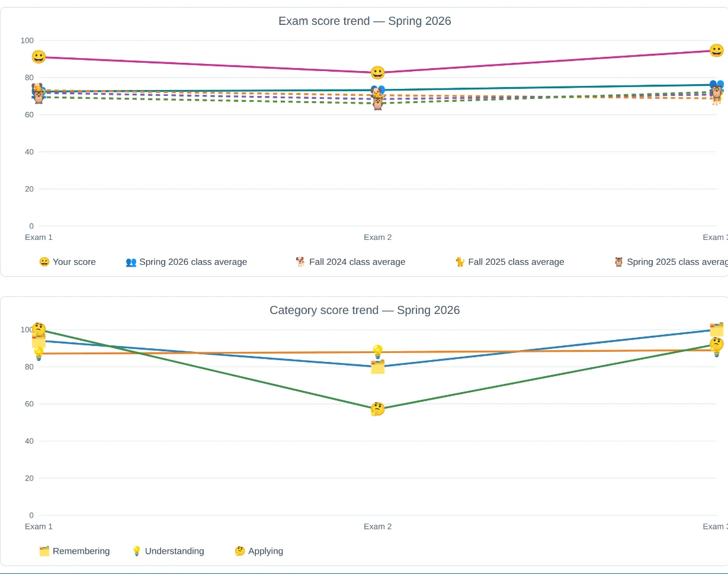Screen dimensions: 728x574
Task: Hide the Fall 2025 class average series
Action: pyautogui.click(x=509, y=262)
